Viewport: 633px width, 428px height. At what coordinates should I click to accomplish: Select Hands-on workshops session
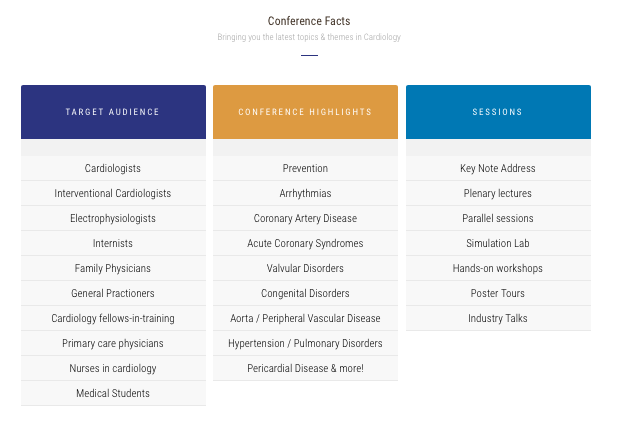497,269
